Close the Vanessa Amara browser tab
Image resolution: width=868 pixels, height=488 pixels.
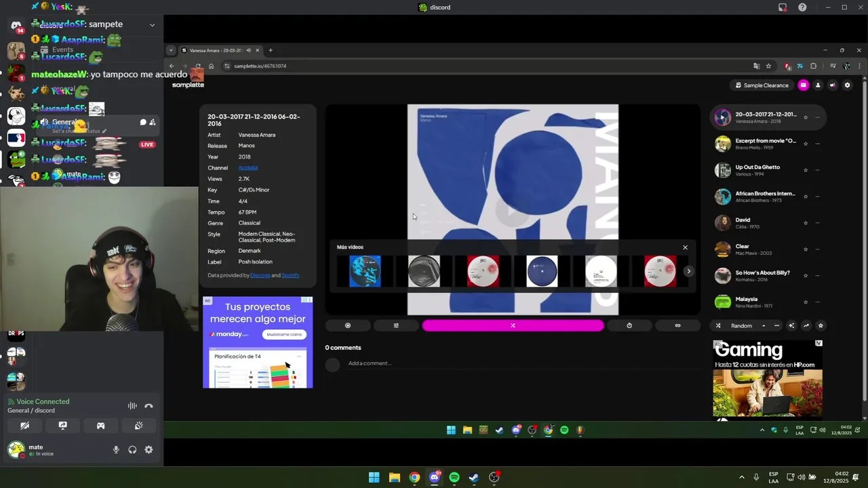pyautogui.click(x=257, y=50)
